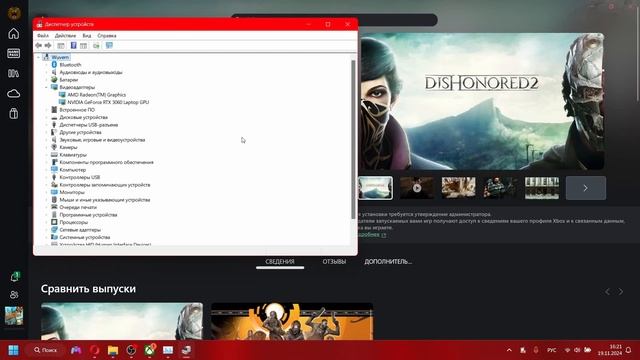The height and width of the screenshot is (360, 640).
Task: Click the Bluetooth icon in device tree
Action: pos(54,65)
